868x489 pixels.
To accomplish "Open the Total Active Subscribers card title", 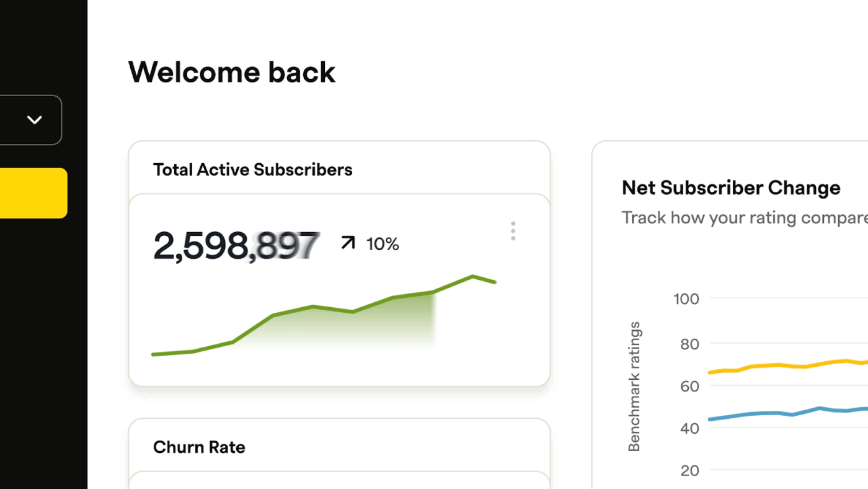I will (252, 169).
